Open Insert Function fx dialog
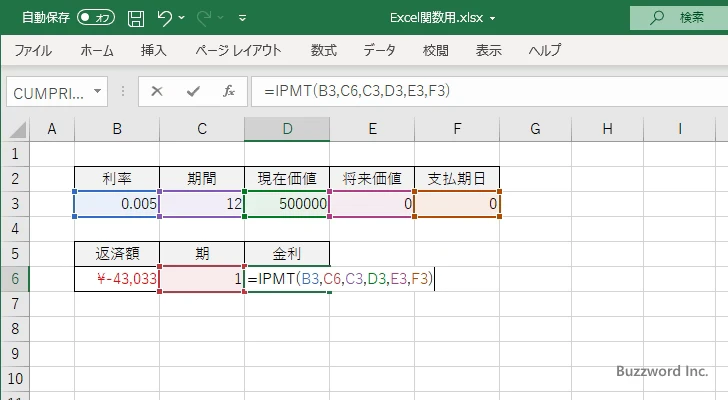Screen dimensions: 728x400 pyautogui.click(x=228, y=91)
